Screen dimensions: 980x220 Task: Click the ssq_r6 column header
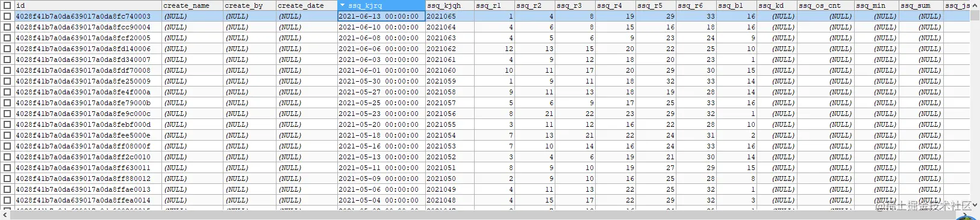[x=696, y=5]
